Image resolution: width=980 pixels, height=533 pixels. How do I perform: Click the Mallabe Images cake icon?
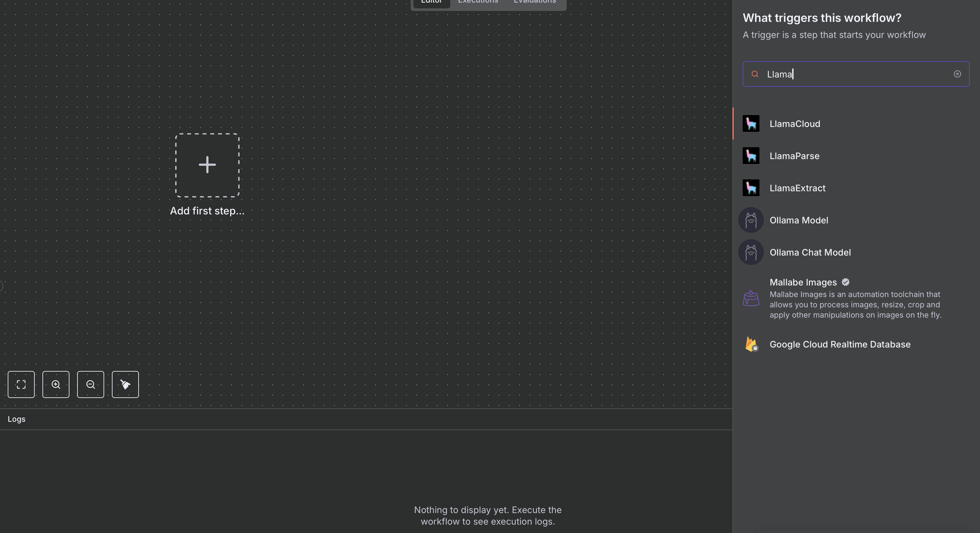(751, 298)
